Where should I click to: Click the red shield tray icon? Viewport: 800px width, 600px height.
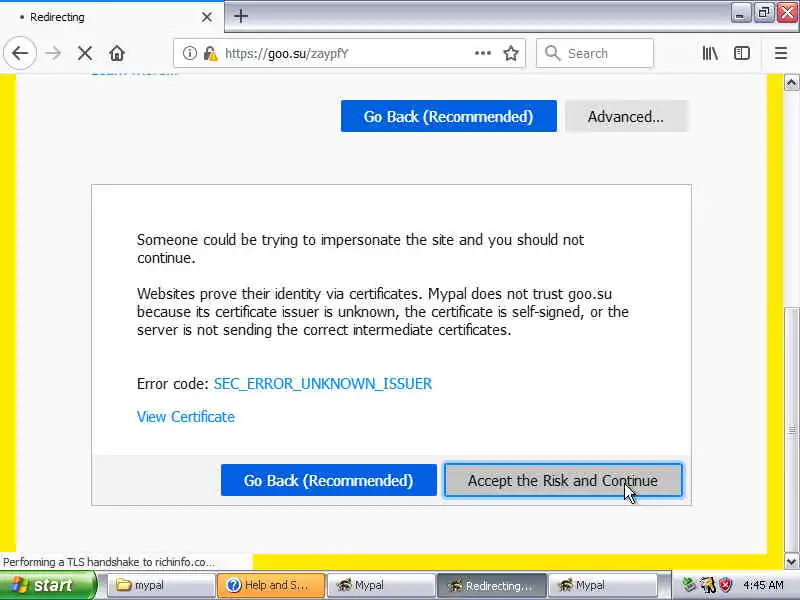pos(725,585)
